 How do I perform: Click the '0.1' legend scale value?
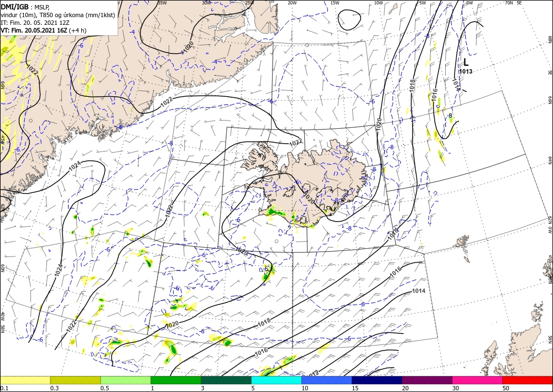(4, 388)
